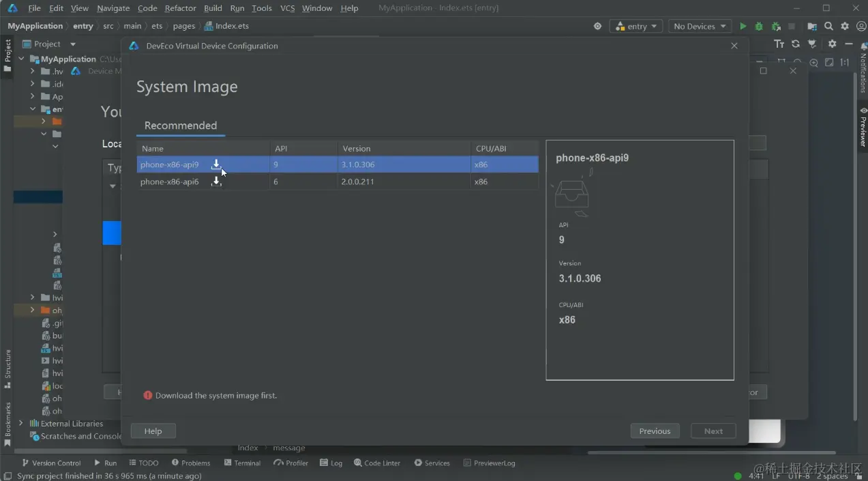The height and width of the screenshot is (481, 868).
Task: Click the Help button
Action: click(x=153, y=431)
